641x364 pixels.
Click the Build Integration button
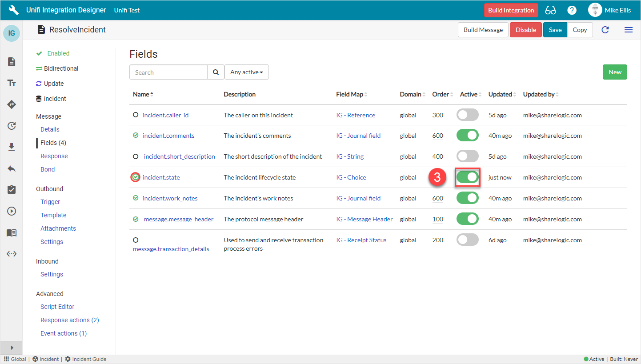(x=511, y=10)
